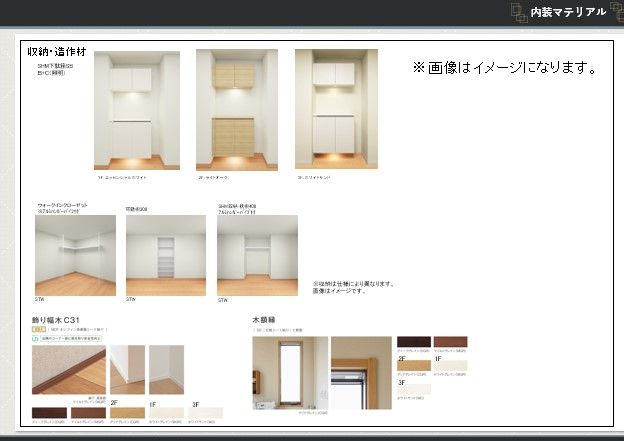Image resolution: width=624 pixels, height=441 pixels.
Task: Pick the dark brown 飾り幅木 swatch
Action: click(x=49, y=413)
